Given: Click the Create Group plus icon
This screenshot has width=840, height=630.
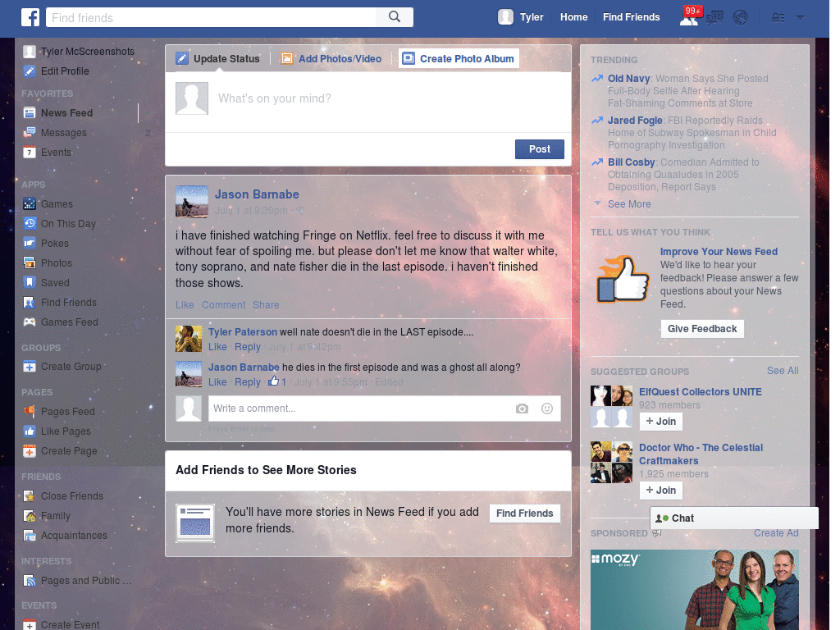Looking at the screenshot, I should [30, 367].
